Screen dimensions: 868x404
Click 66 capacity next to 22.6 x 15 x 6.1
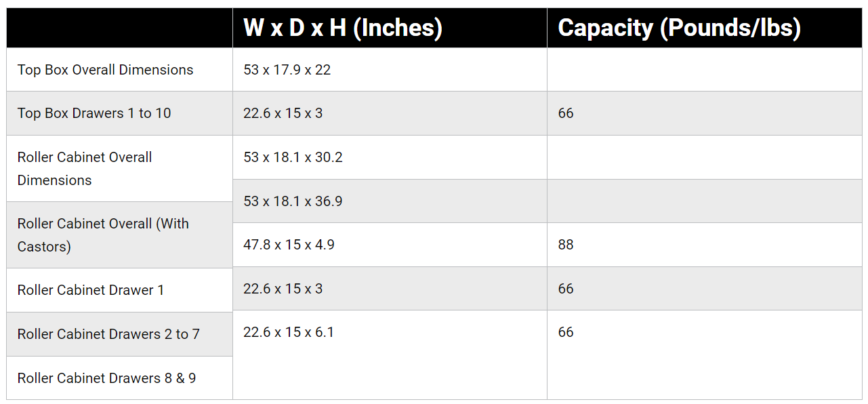566,332
